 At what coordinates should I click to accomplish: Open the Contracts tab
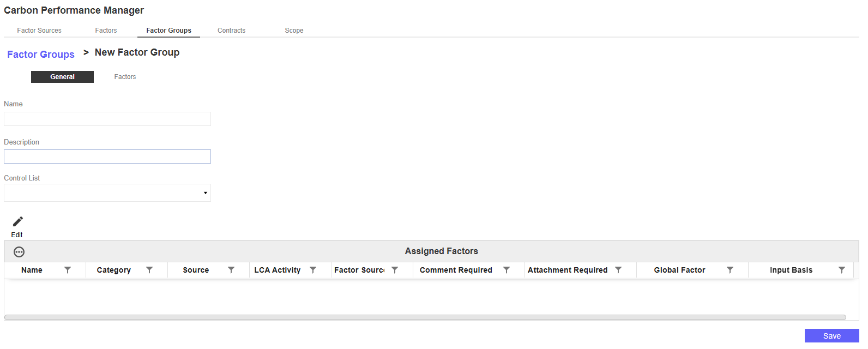coord(231,31)
